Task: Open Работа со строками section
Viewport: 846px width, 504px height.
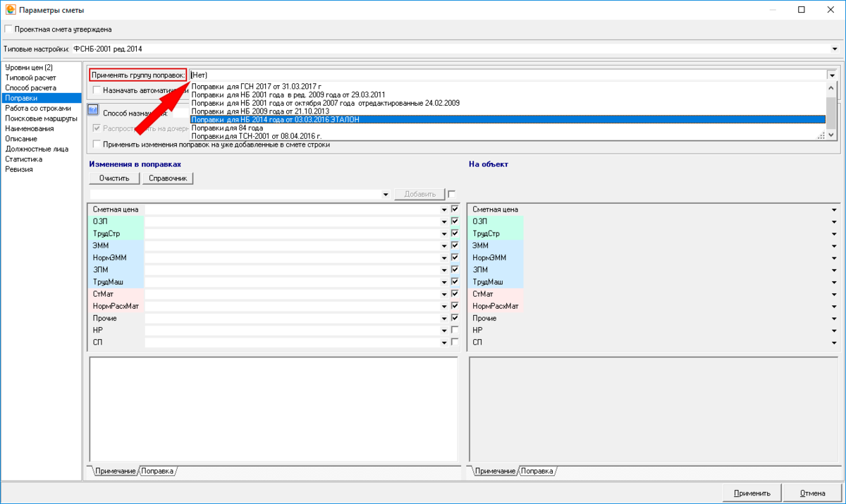Action: point(38,109)
